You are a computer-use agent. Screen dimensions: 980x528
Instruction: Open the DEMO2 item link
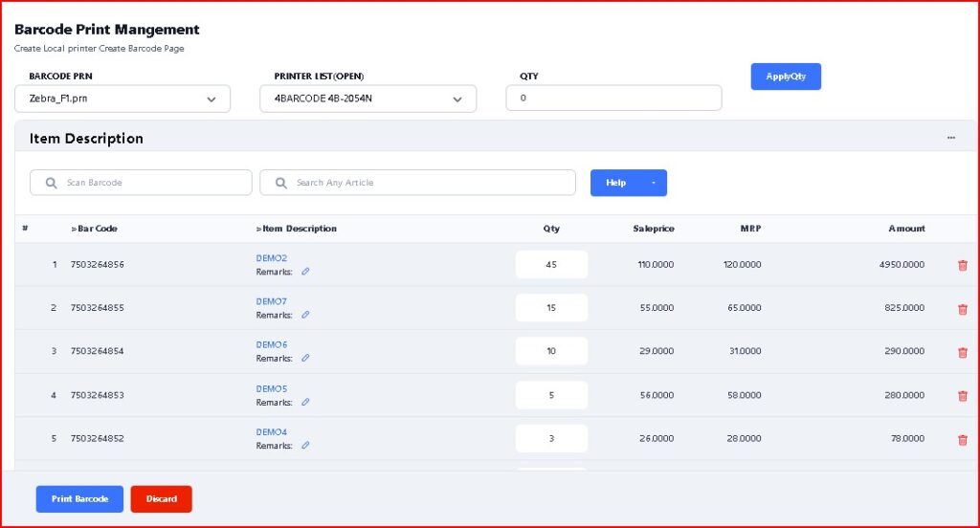[272, 258]
